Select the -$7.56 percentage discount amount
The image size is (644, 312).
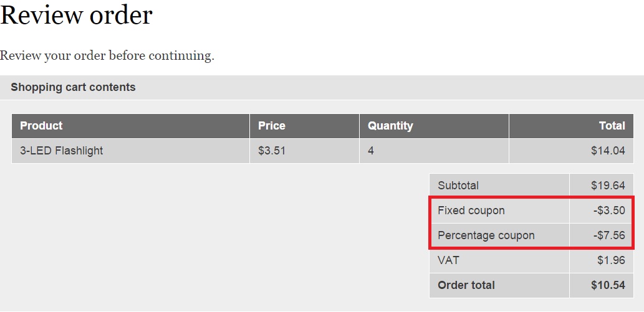click(609, 235)
